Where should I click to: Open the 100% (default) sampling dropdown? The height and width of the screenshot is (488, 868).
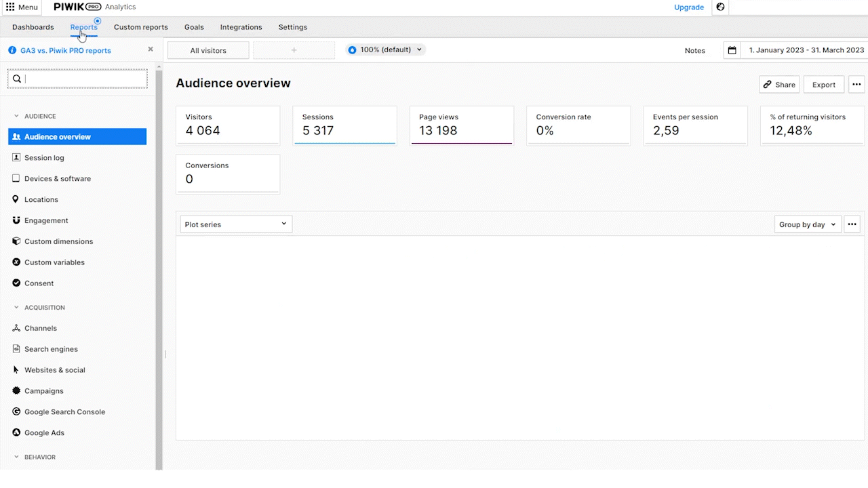pos(385,49)
